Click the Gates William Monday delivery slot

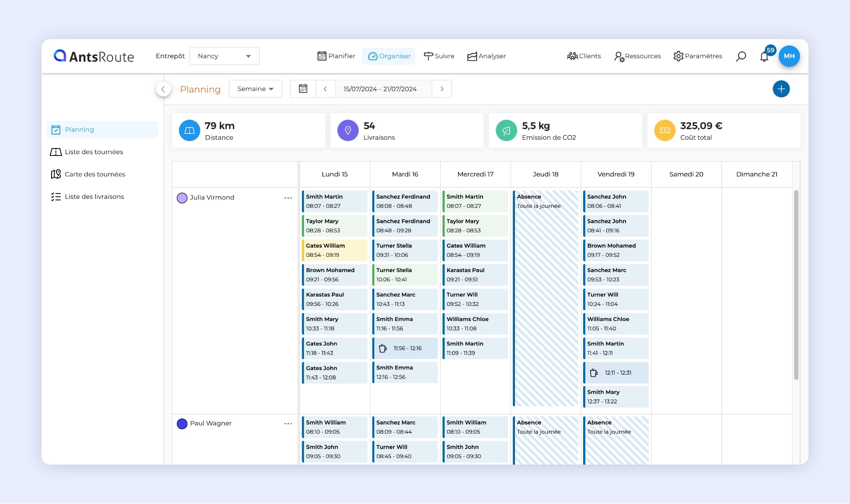[334, 250]
